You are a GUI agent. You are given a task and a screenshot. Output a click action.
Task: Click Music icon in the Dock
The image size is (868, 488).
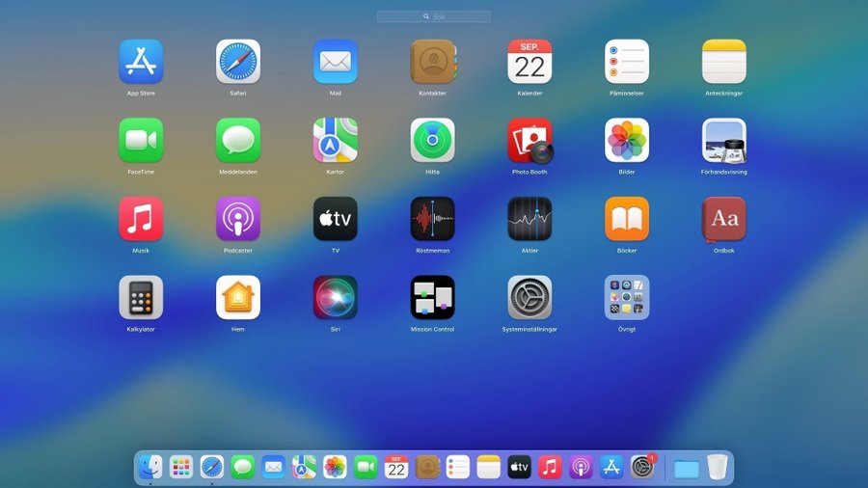coord(550,468)
